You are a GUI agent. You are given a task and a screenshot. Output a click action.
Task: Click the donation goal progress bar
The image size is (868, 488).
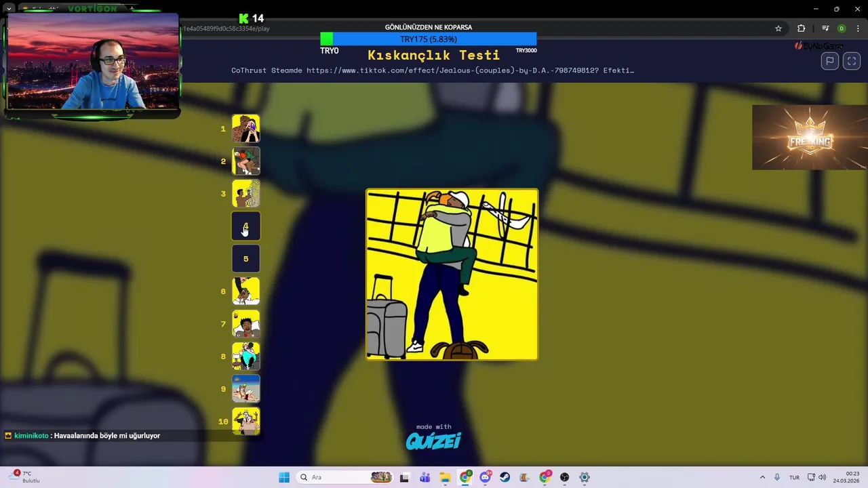pyautogui.click(x=429, y=39)
